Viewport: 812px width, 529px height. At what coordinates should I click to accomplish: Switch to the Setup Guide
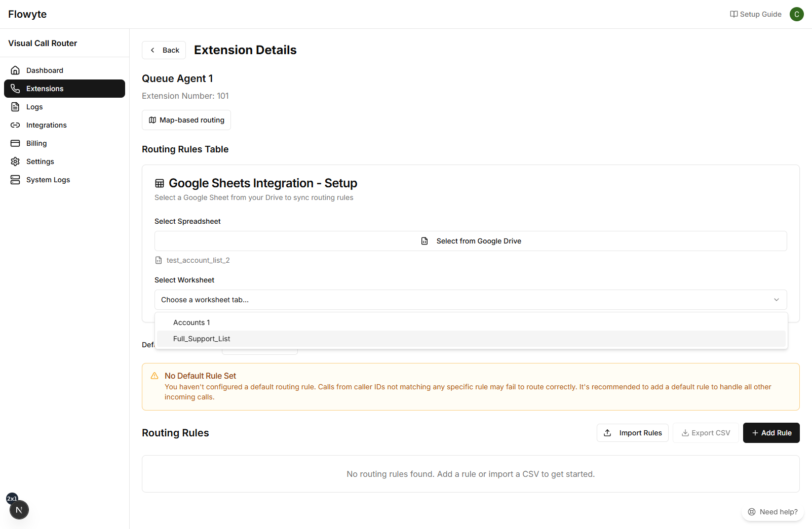click(x=755, y=14)
